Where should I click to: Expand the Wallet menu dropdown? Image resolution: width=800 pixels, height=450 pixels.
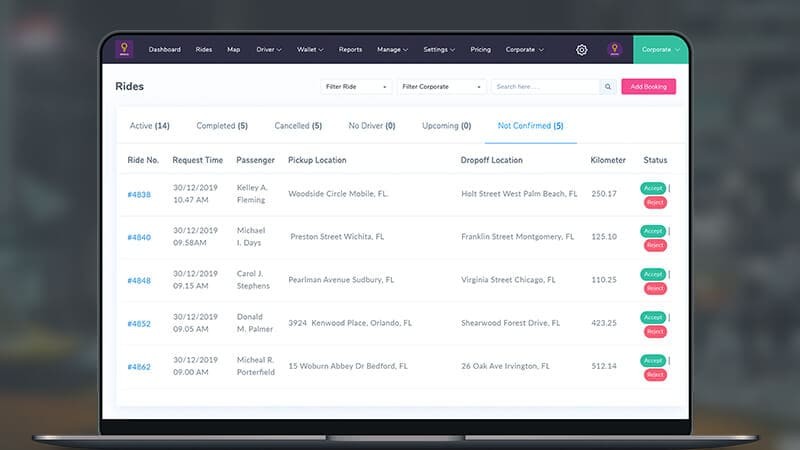(x=310, y=49)
